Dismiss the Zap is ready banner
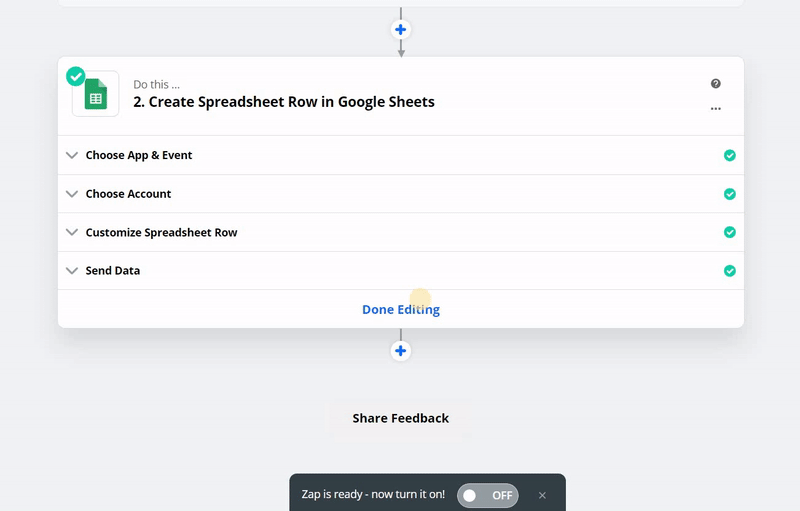Screen dimensions: 800x511 tap(542, 495)
